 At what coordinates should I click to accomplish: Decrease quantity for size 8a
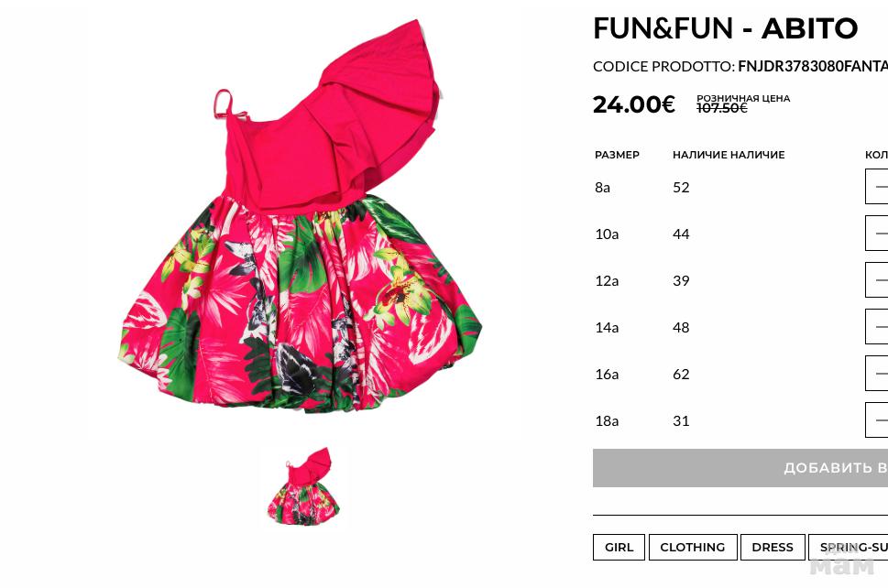[881, 187]
